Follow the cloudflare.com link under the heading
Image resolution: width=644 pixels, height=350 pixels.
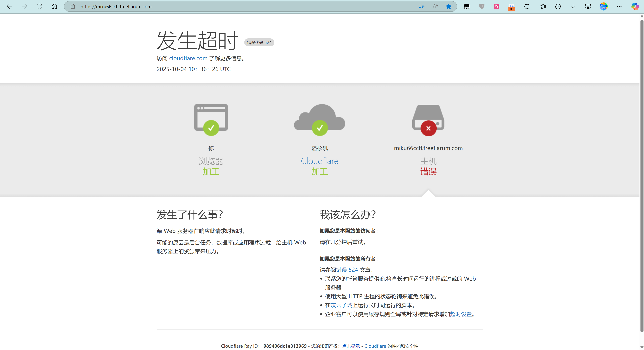tap(188, 58)
